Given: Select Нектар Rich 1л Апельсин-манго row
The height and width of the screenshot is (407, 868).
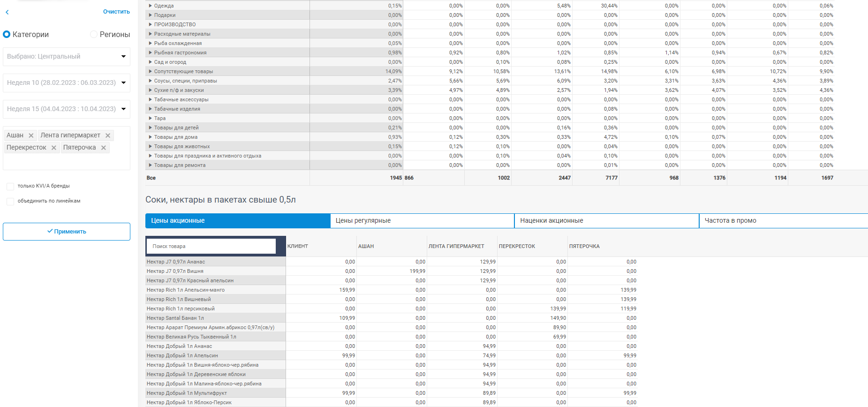Looking at the screenshot, I should 216,290.
